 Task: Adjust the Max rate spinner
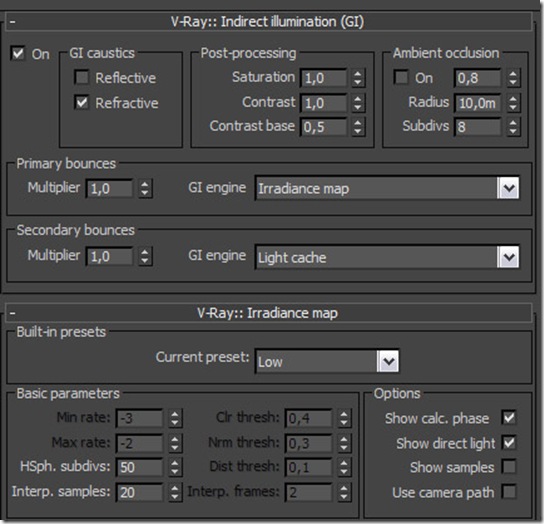[x=175, y=443]
